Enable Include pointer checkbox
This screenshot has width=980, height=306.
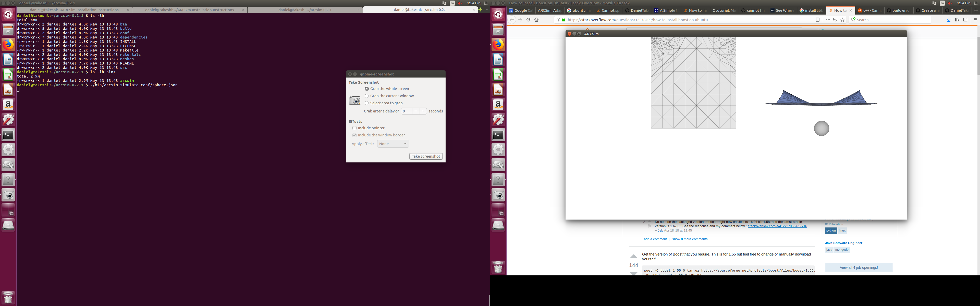coord(354,128)
